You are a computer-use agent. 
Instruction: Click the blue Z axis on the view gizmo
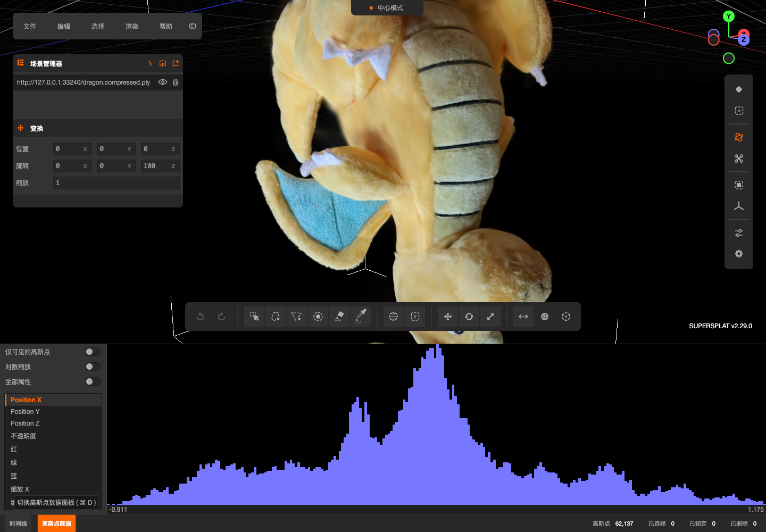(744, 40)
